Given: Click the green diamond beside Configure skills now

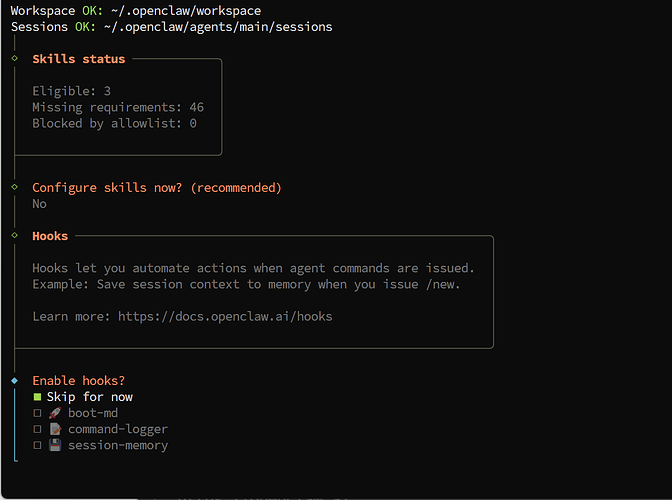Looking at the screenshot, I should 15,187.
